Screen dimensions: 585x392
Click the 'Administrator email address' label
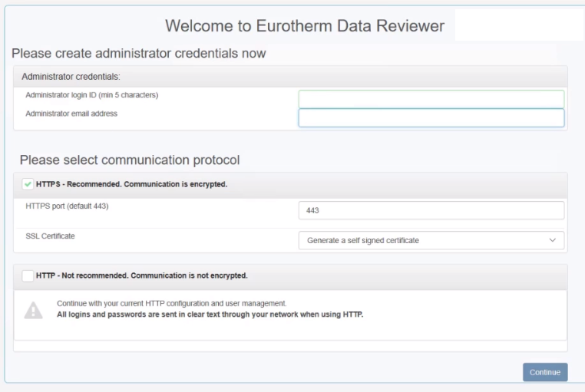[71, 114]
